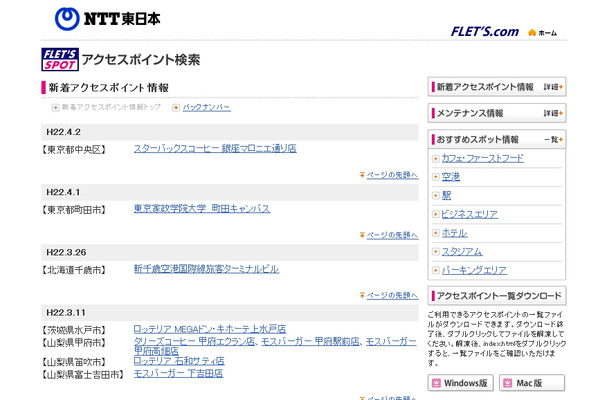
Task: Click up-arrow icon under H22.3.26 section
Action: [x=362, y=295]
